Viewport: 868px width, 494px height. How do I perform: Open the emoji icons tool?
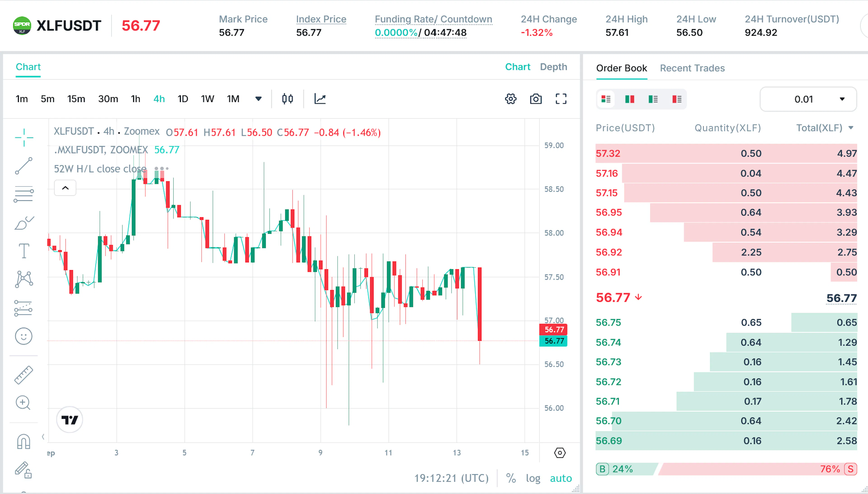pos(24,336)
